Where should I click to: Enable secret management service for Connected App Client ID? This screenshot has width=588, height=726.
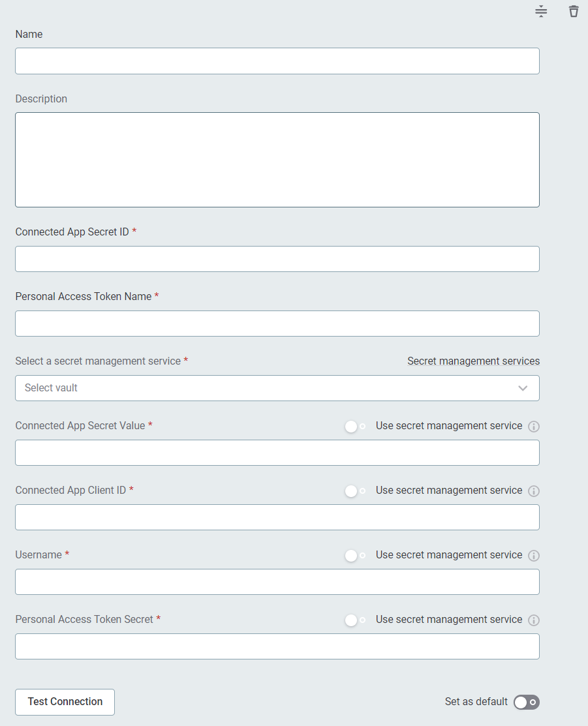[355, 491]
